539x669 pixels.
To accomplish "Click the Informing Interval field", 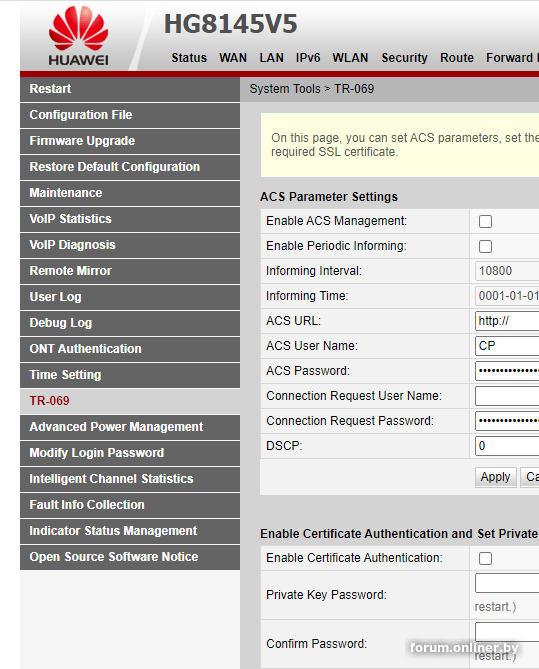I will point(507,271).
